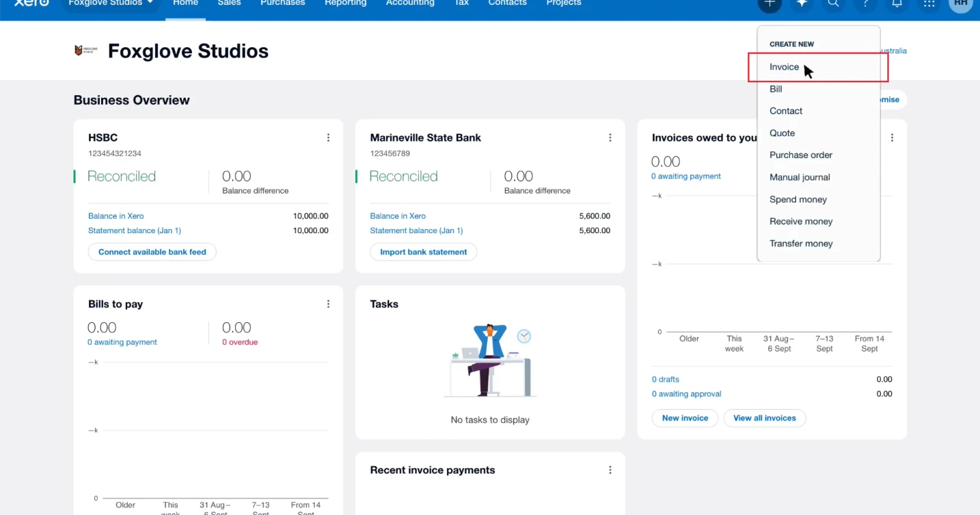
Task: Click the Reconciled status on HSBC card
Action: pos(122,176)
